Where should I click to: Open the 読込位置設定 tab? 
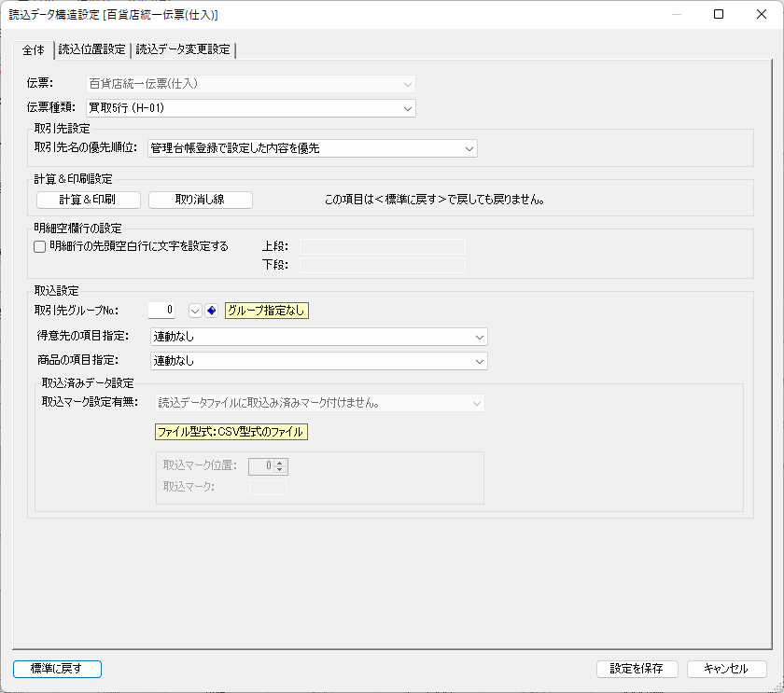[92, 49]
